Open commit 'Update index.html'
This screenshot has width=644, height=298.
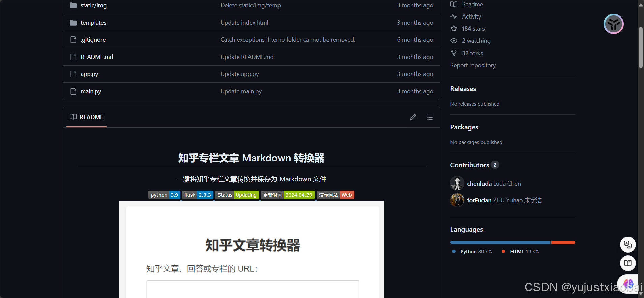(x=244, y=23)
